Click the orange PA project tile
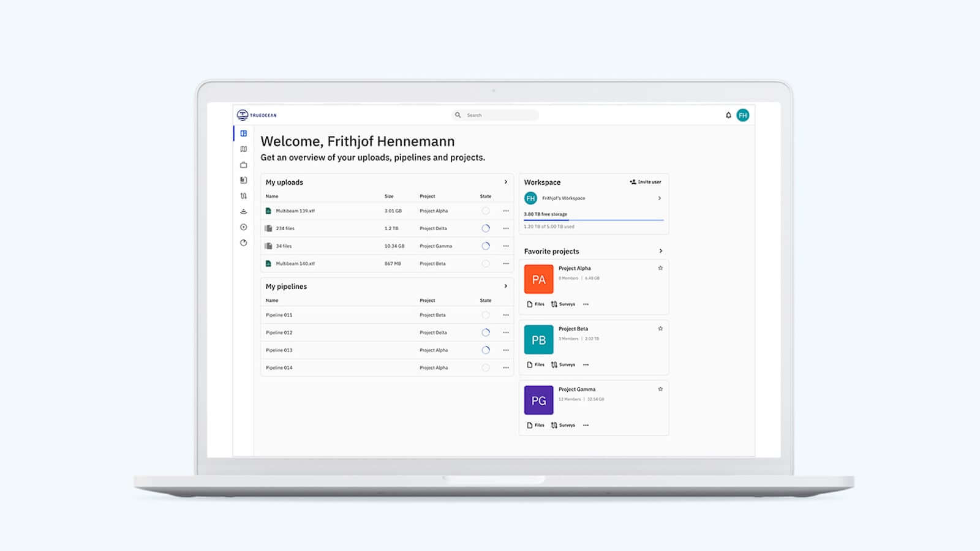980x551 pixels. pos(539,279)
